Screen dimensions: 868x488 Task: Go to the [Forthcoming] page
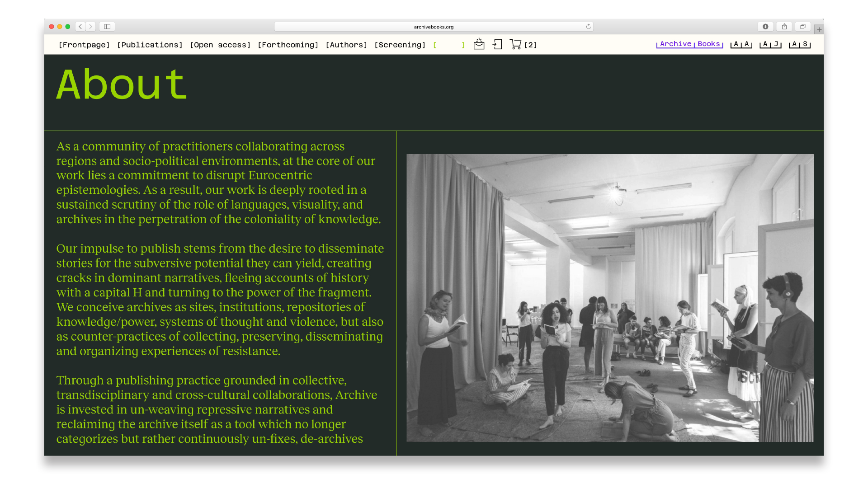click(x=288, y=45)
